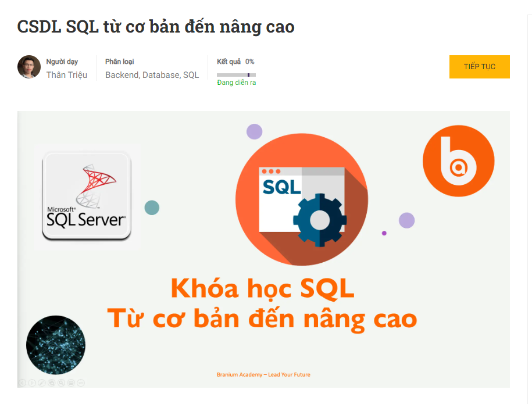Click the next slide arrow icon
This screenshot has width=532, height=404.
pos(33,382)
